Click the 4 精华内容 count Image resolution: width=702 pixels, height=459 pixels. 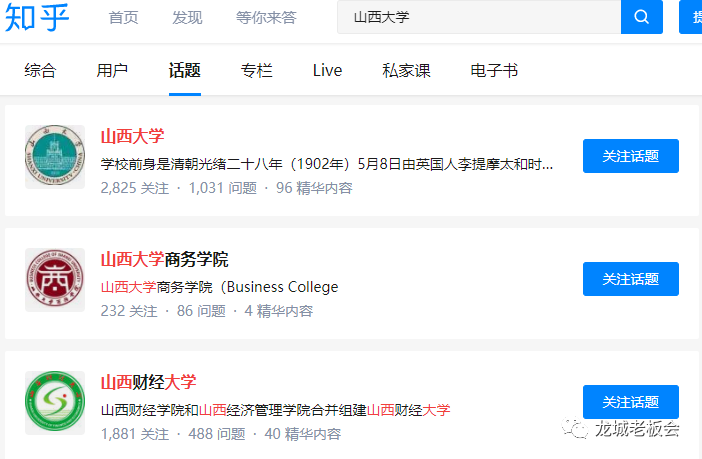pyautogui.click(x=278, y=311)
